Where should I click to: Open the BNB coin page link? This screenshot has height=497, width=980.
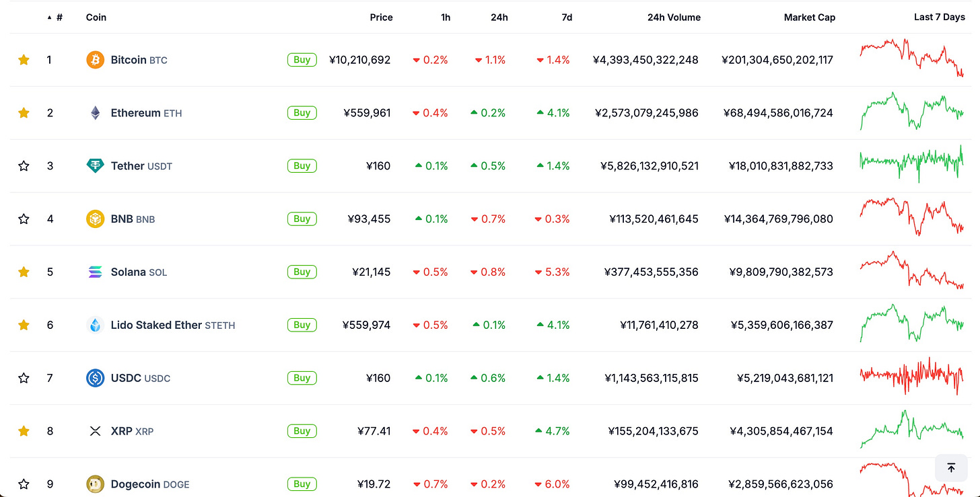(133, 219)
